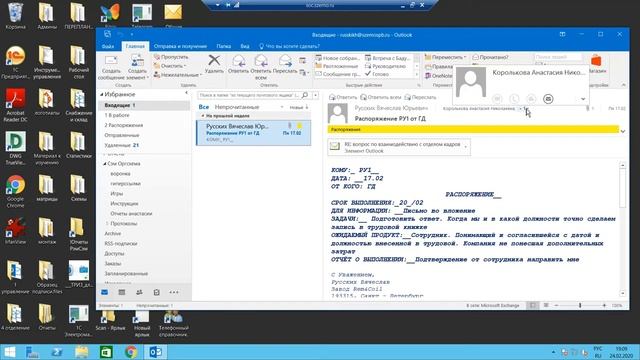Open the search scope dropdown beside search box

tap(316, 95)
